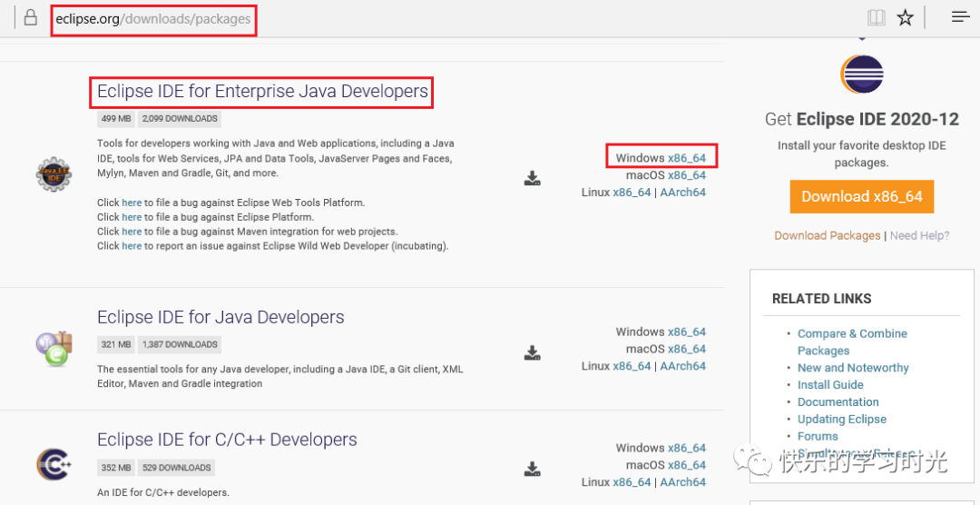
Task: Open Eclipse IDE for Java Developers title
Action: click(220, 317)
